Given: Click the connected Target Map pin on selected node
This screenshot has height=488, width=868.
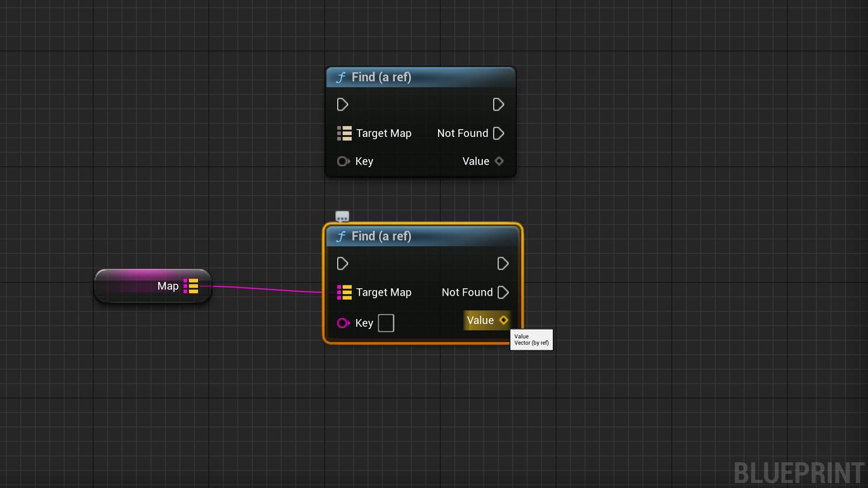Looking at the screenshot, I should (x=344, y=292).
